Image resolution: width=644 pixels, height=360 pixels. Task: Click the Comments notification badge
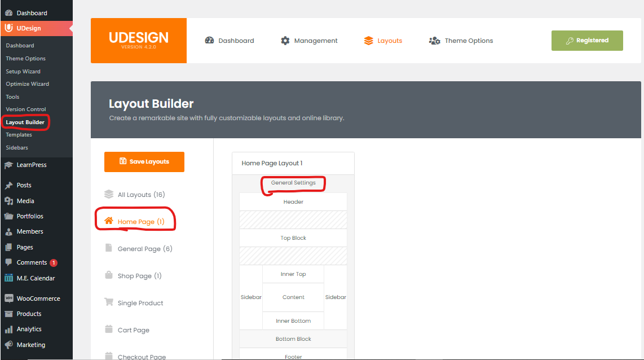[x=54, y=262]
